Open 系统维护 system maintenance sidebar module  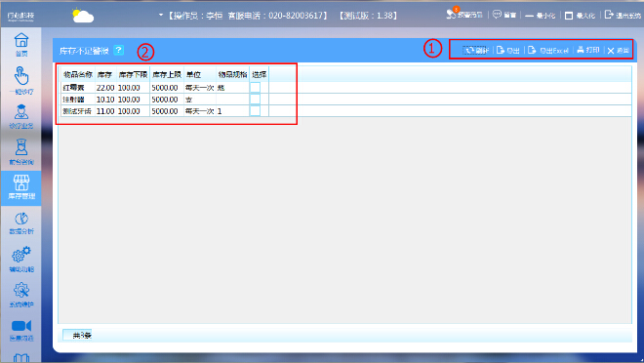(x=21, y=295)
